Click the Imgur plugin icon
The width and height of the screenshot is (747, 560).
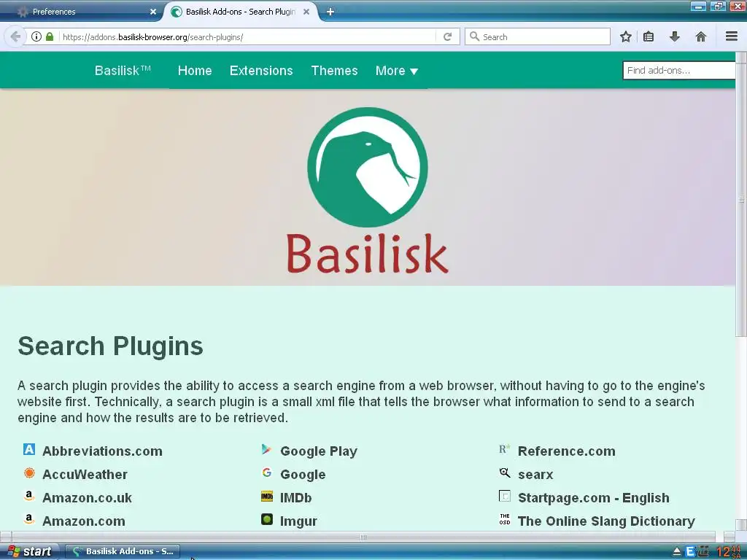(x=267, y=519)
